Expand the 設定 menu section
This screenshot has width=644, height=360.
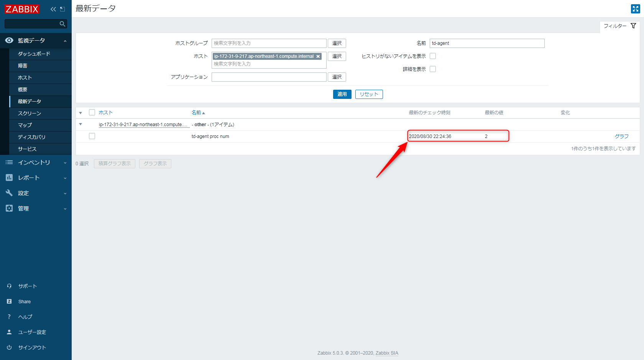[65, 193]
